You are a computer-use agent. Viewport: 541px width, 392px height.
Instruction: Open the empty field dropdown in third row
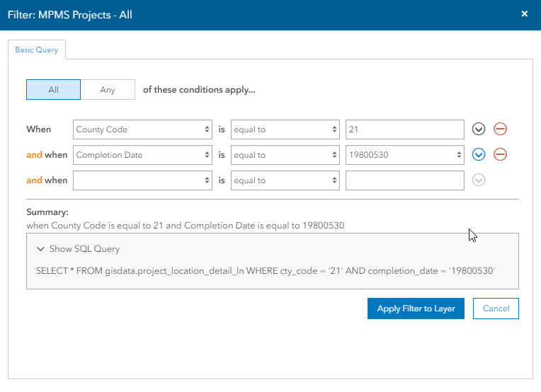pos(142,180)
